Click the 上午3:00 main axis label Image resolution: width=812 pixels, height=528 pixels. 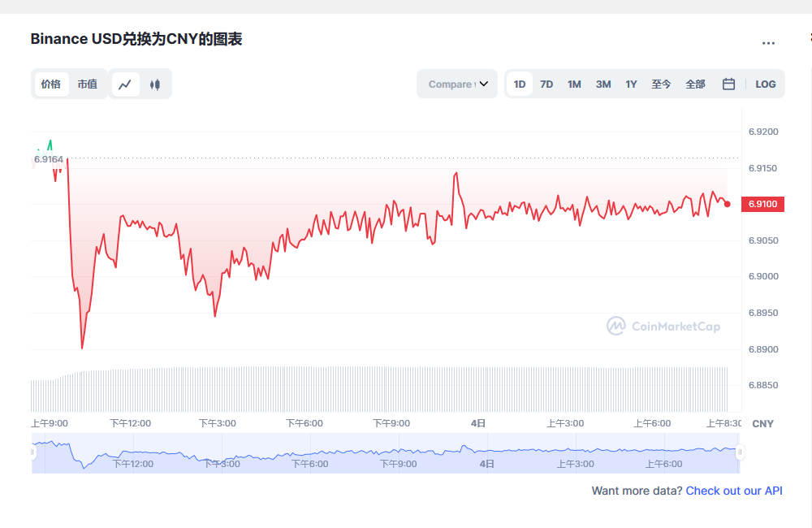[x=565, y=423]
